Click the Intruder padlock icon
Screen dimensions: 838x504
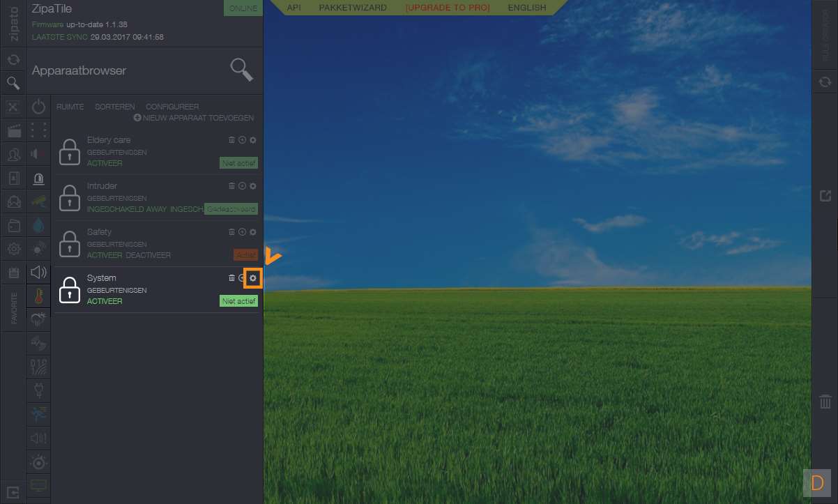point(69,198)
